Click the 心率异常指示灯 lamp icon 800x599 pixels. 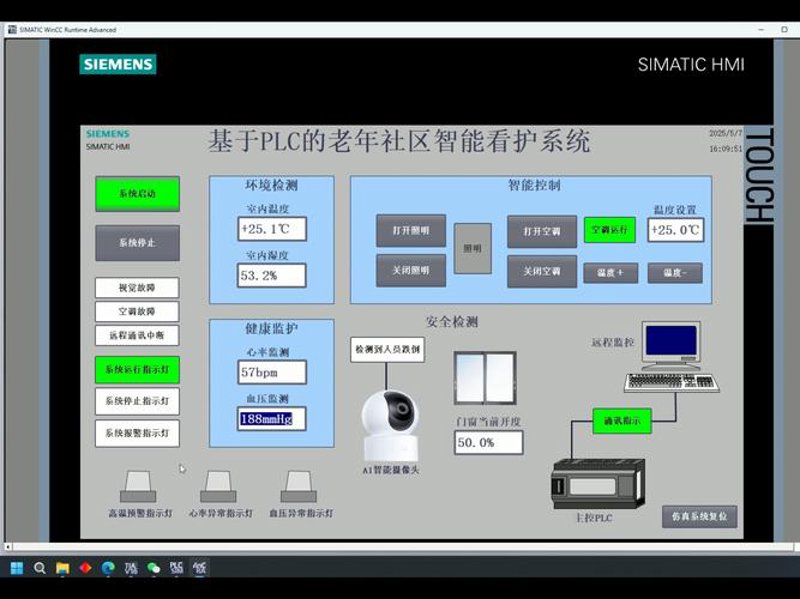pyautogui.click(x=218, y=487)
